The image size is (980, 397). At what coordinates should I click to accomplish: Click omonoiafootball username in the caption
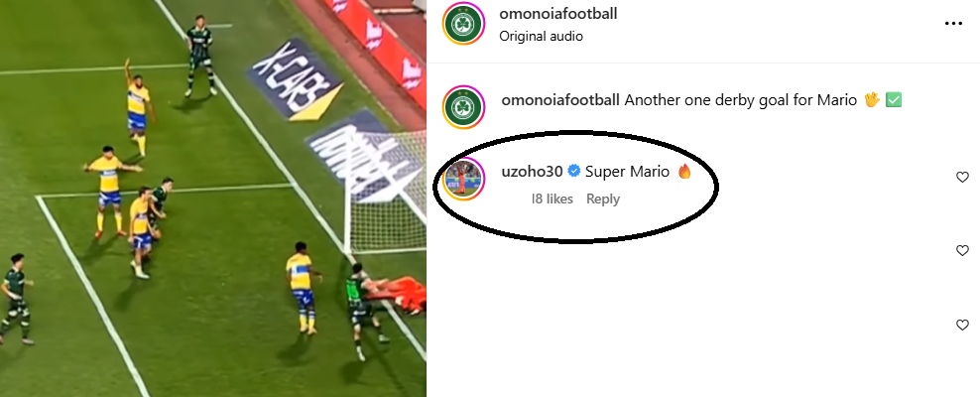(560, 100)
